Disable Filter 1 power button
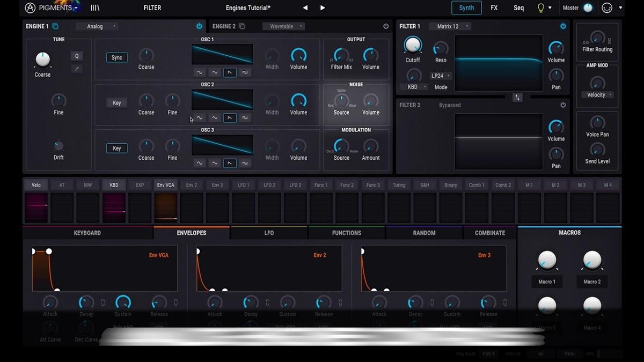 [563, 26]
